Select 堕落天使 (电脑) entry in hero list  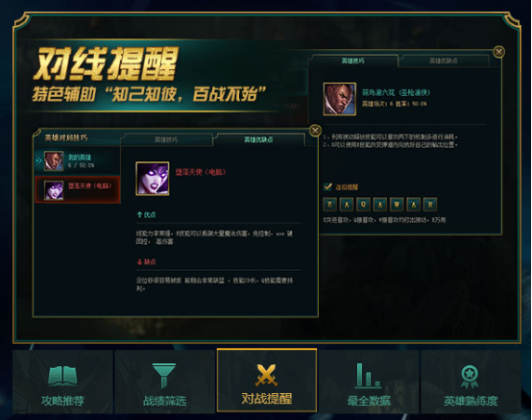[x=77, y=189]
